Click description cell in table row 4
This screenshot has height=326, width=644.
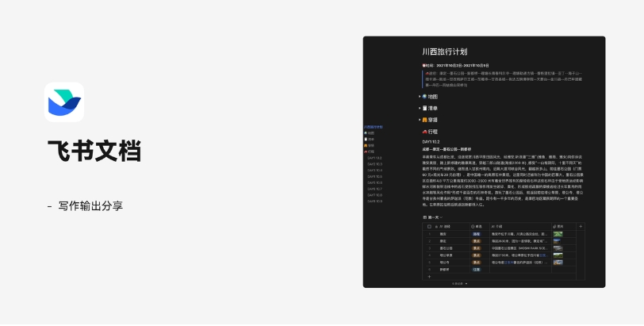[x=521, y=255]
